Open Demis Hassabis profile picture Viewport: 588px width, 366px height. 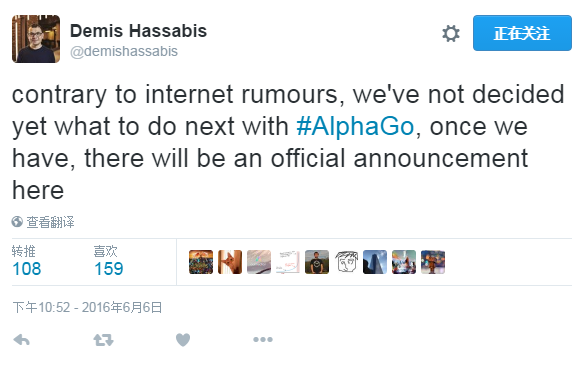36,39
